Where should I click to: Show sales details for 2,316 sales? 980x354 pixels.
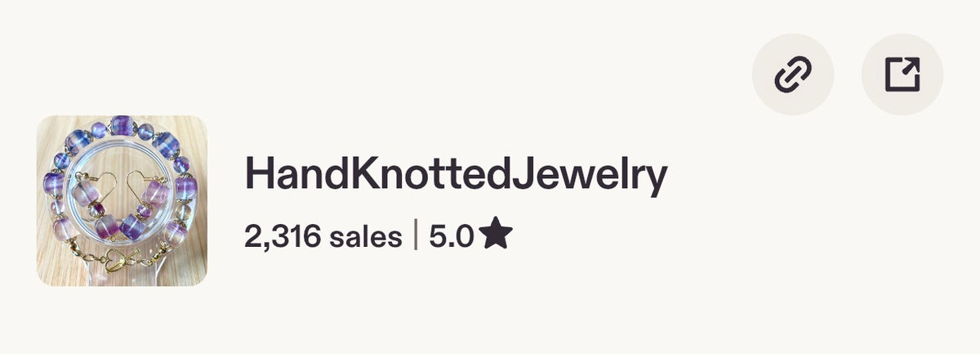(323, 237)
